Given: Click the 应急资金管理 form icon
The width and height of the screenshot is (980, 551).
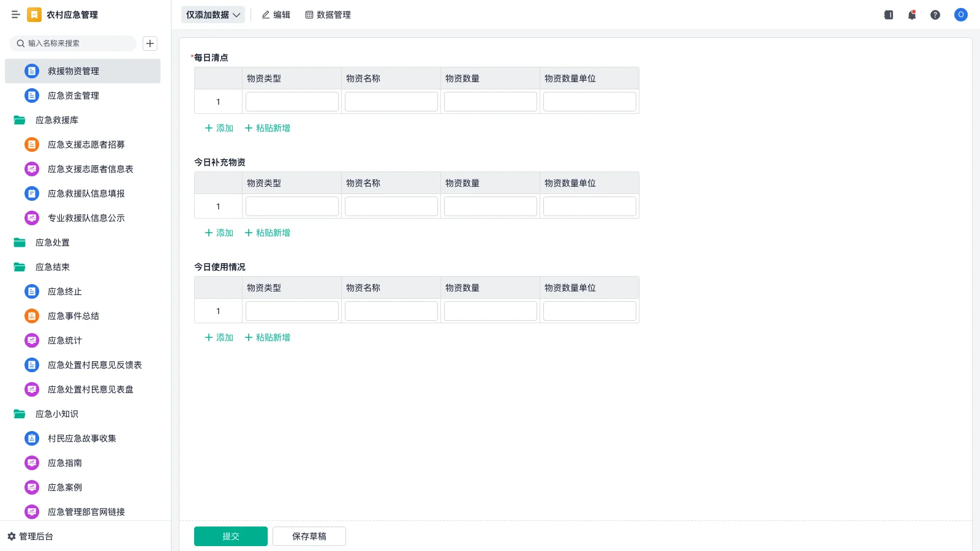Looking at the screenshot, I should tap(32, 96).
